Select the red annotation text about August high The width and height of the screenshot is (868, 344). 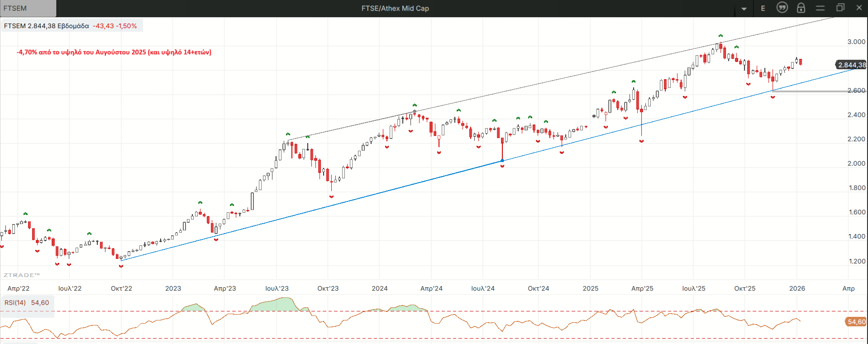(114, 52)
